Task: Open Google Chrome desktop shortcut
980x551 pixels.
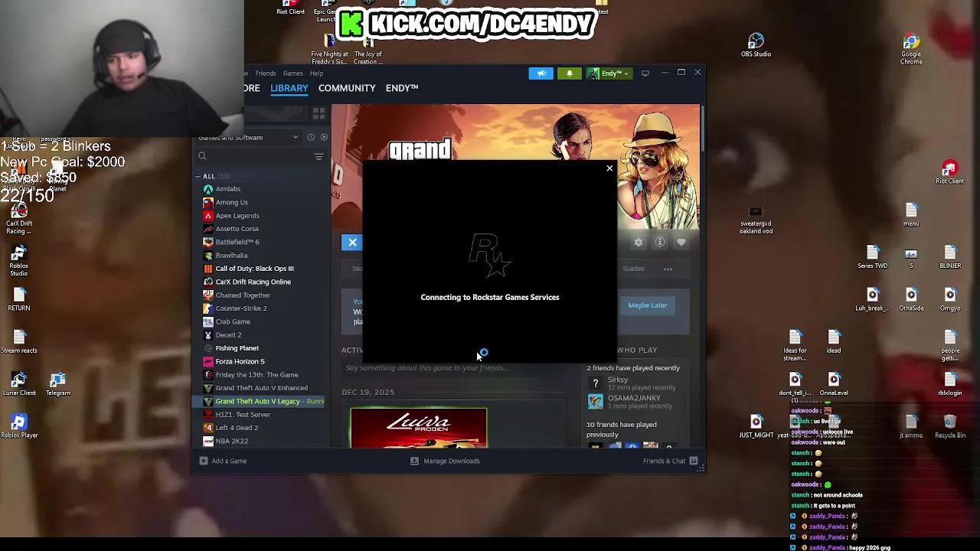Action: coord(911,48)
